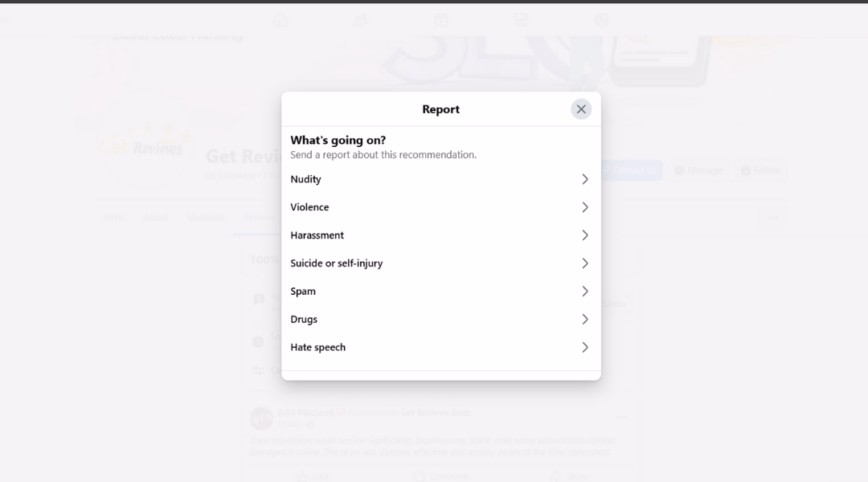Dismiss the Report dialog with the X icon
Screen dimensions: 868x482
coord(581,108)
